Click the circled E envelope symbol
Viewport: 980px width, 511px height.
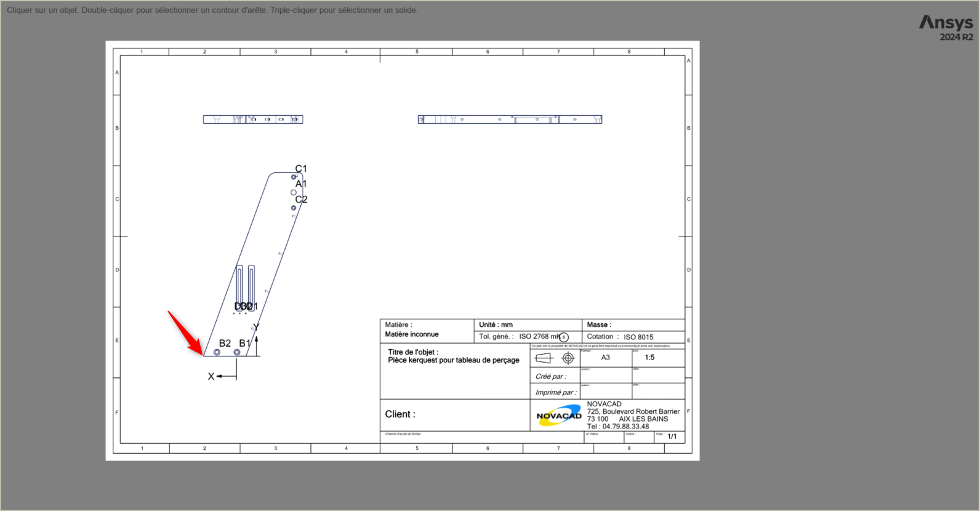[x=564, y=337]
